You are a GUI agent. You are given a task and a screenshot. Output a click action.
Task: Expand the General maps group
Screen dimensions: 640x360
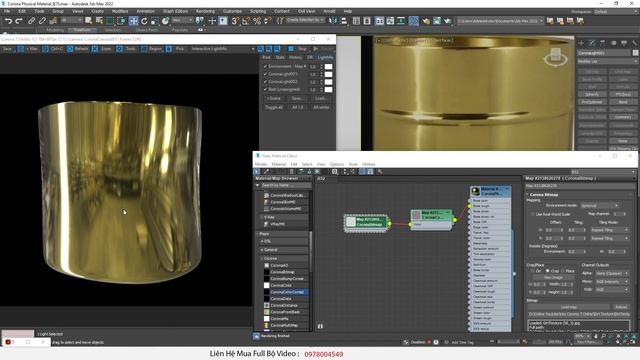coord(262,249)
